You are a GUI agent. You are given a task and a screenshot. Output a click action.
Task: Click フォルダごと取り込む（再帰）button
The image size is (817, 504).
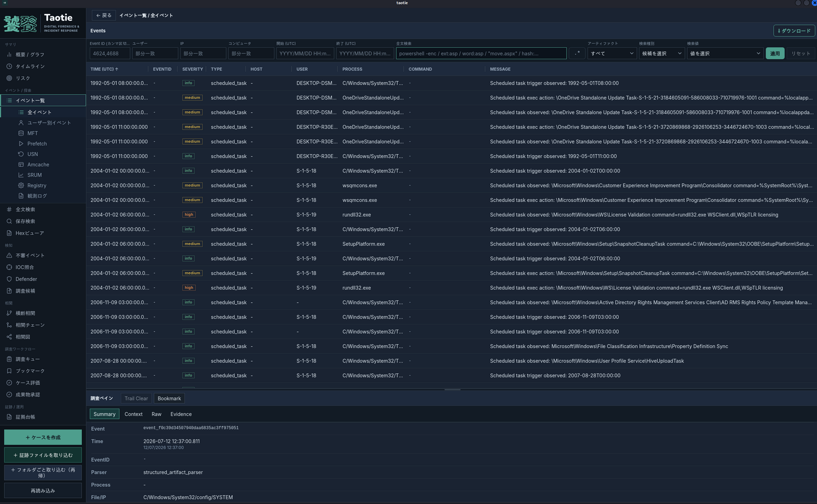tap(43, 472)
